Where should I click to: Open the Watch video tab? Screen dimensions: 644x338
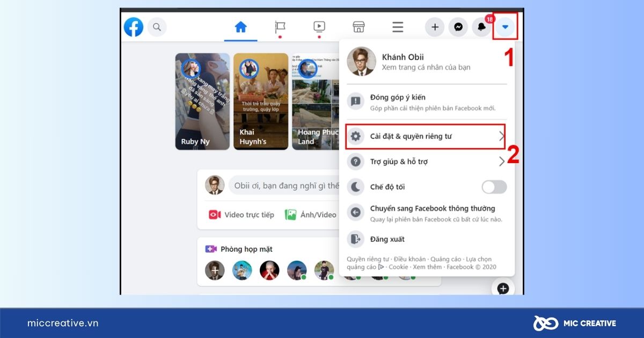(x=319, y=27)
